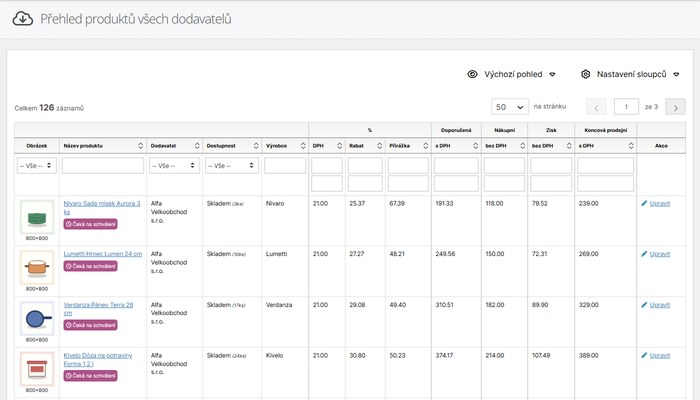The image size is (700, 400).
Task: Open the Dodavatel filter dropdown
Action: [x=174, y=166]
